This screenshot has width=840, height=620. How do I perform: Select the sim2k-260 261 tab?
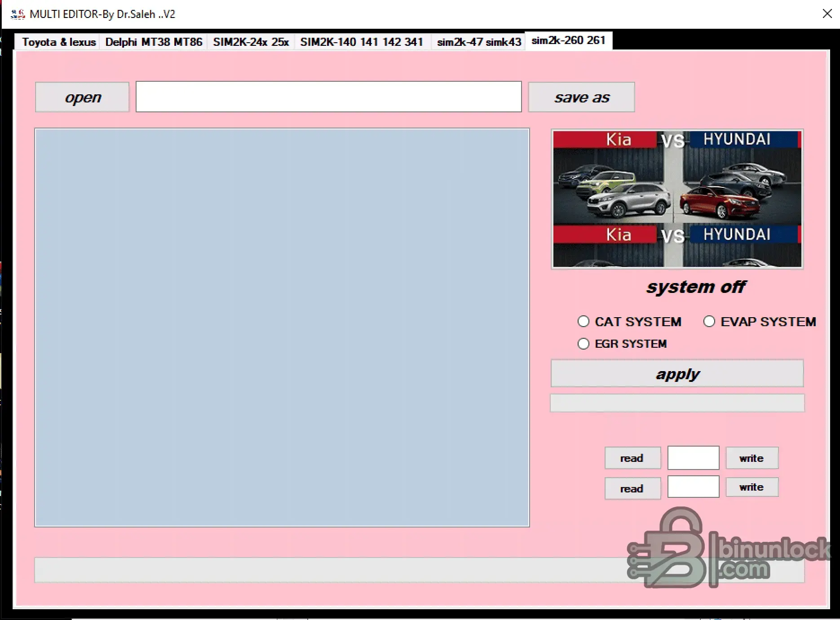[x=569, y=40]
